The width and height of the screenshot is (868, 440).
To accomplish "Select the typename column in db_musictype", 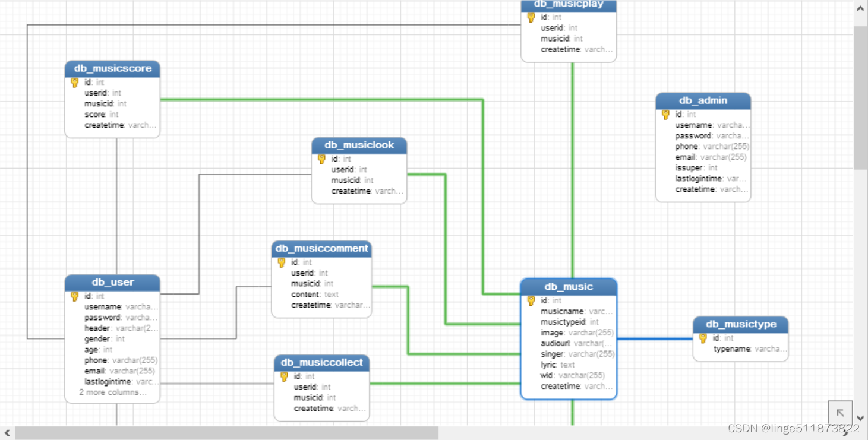I will coord(750,349).
